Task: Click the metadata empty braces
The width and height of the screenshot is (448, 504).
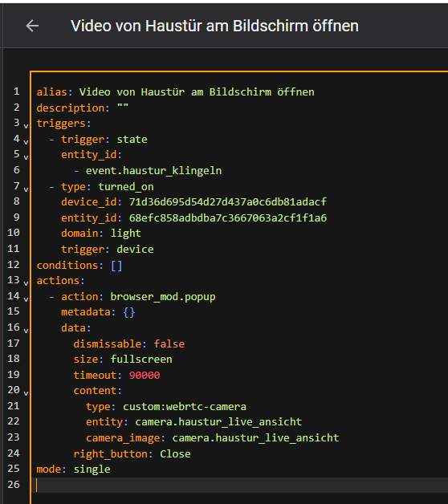Action: pyautogui.click(x=129, y=311)
